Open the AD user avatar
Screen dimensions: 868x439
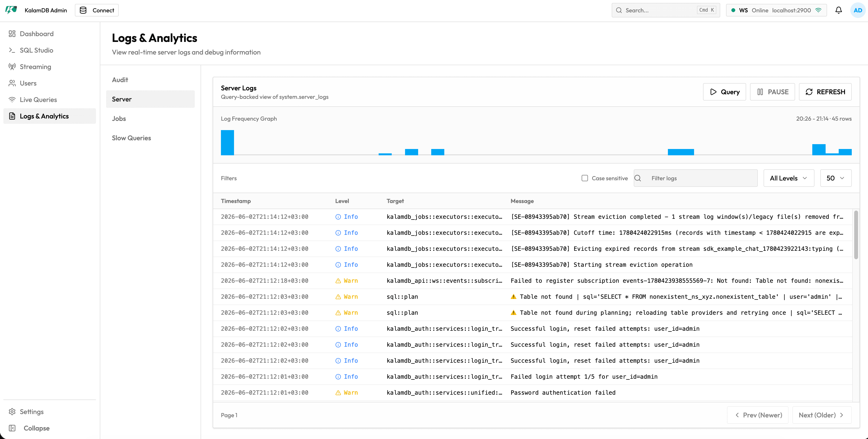click(858, 10)
